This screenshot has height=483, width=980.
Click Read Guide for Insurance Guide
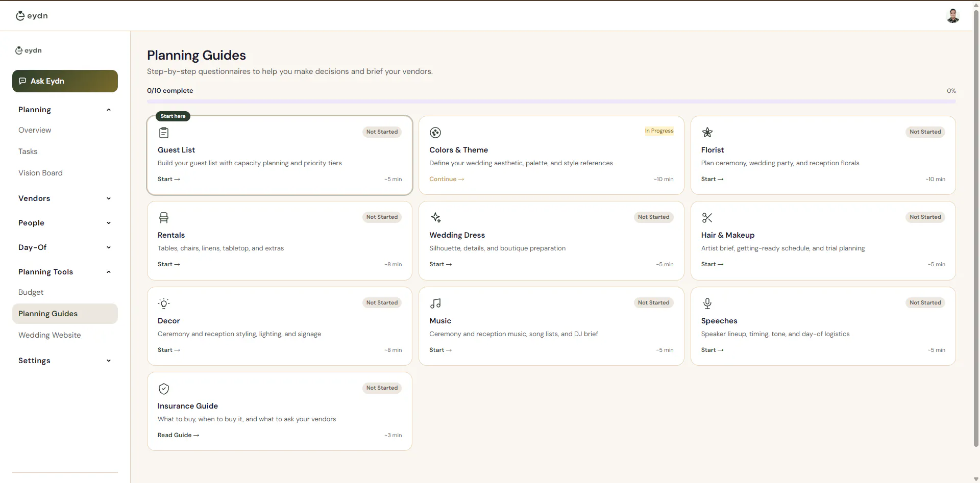(x=178, y=435)
